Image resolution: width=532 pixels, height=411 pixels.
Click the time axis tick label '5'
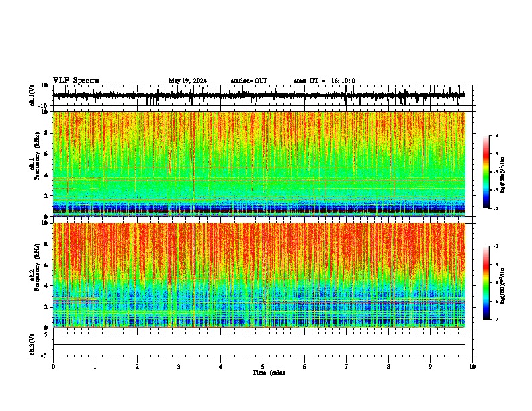click(263, 367)
